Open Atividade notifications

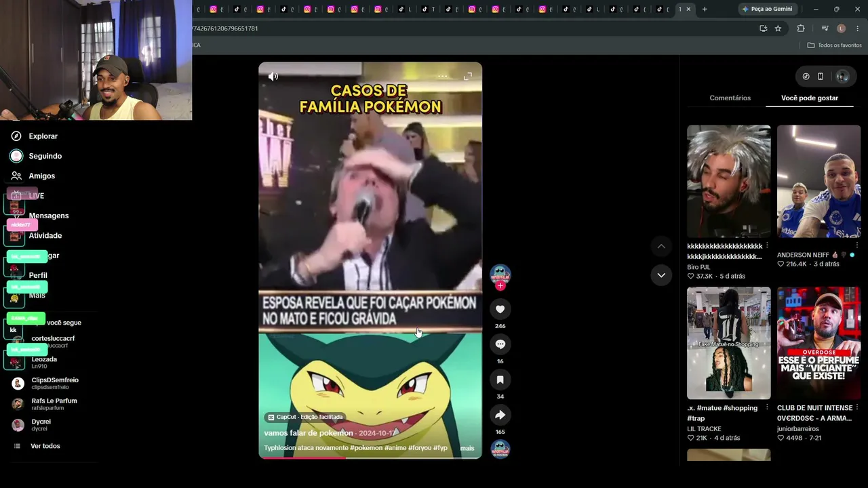(45, 236)
